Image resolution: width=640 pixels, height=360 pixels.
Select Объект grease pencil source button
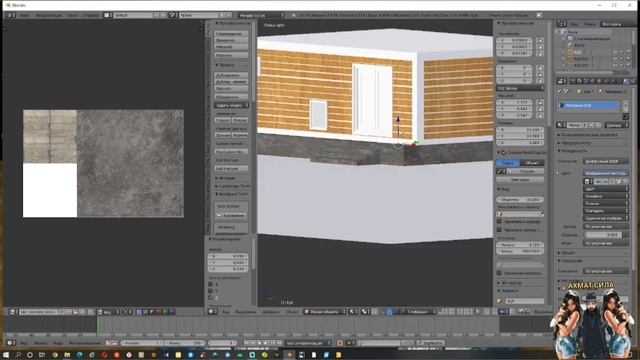[532, 163]
